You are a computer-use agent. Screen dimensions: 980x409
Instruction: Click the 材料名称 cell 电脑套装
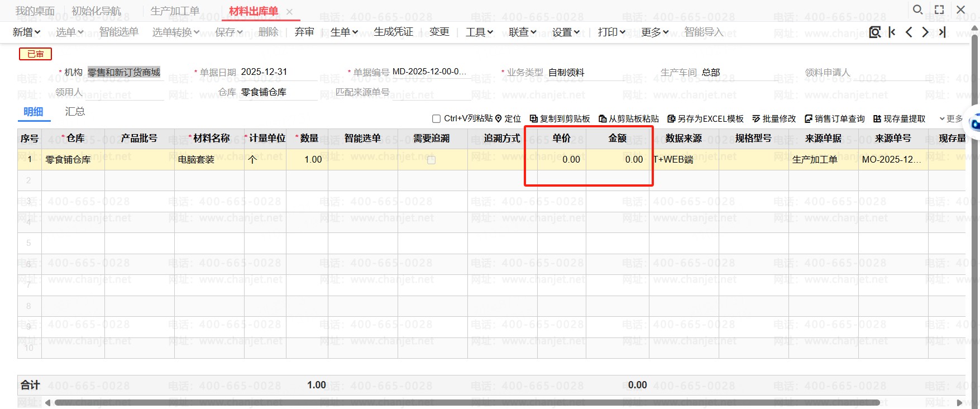(x=209, y=160)
